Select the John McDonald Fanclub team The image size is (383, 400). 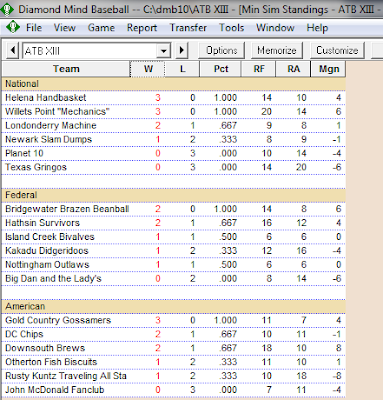pos(55,390)
